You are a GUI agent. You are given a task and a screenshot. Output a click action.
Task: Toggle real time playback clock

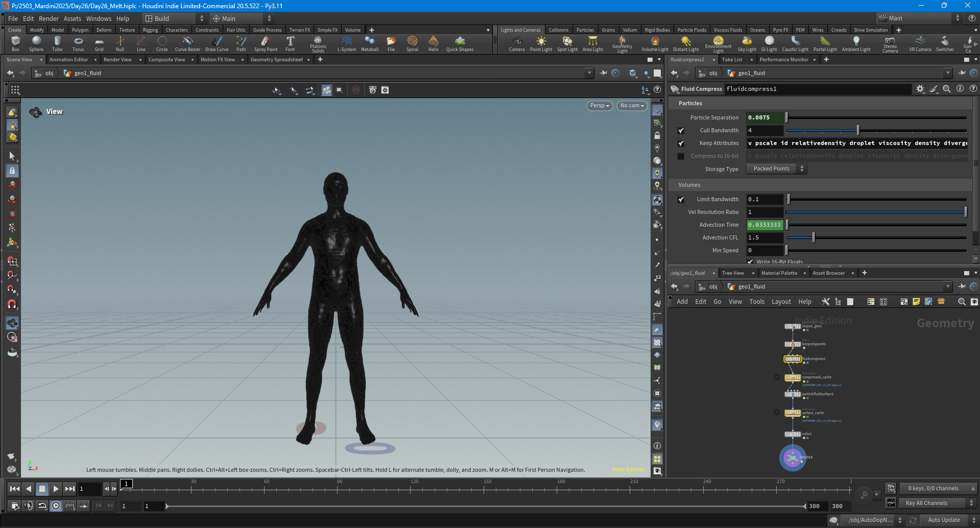pos(56,506)
